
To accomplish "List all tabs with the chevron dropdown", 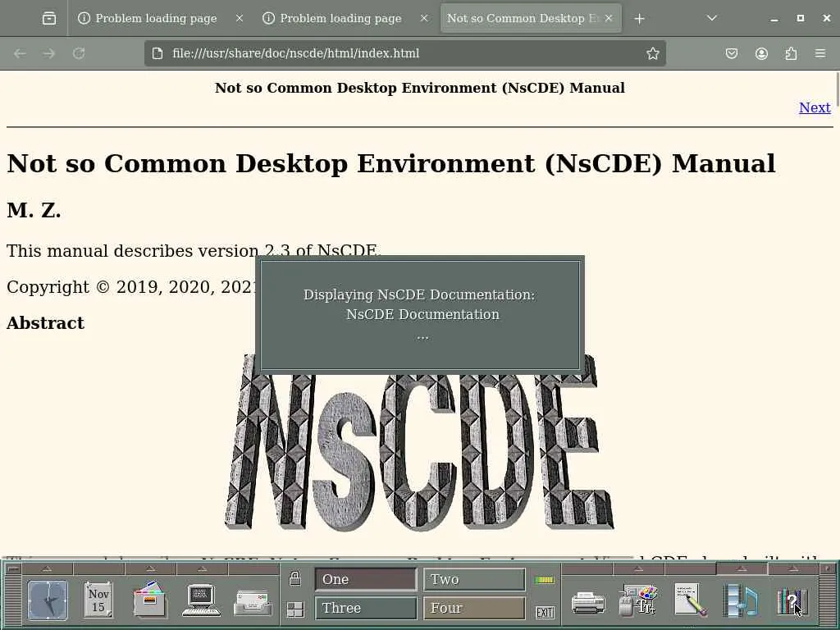I will tap(711, 18).
